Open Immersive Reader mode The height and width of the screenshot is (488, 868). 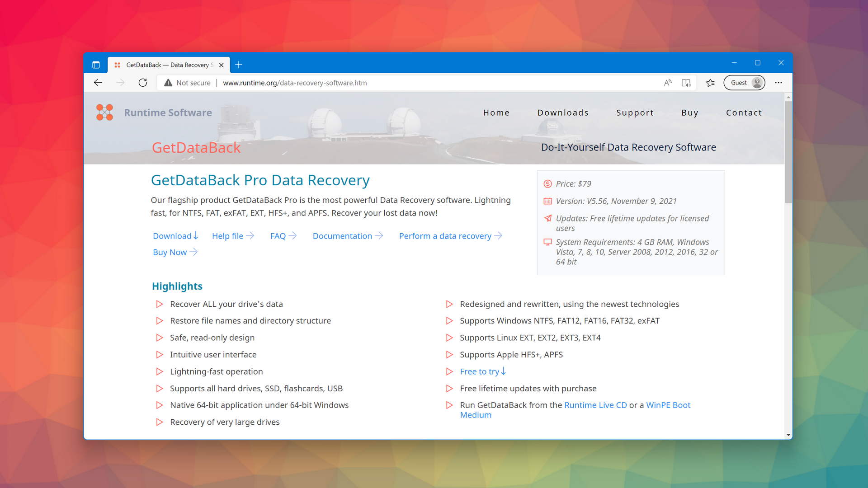click(686, 83)
